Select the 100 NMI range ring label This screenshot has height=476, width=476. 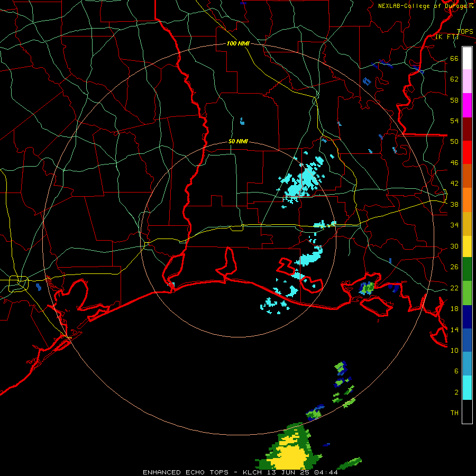pos(238,44)
